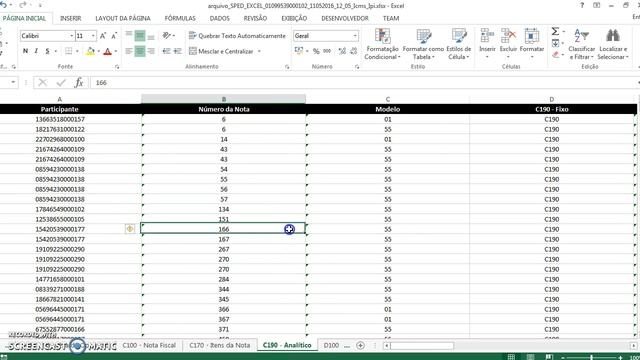Open number format Geral dropdown
Viewport: 640px width, 360px height.
pyautogui.click(x=355, y=36)
